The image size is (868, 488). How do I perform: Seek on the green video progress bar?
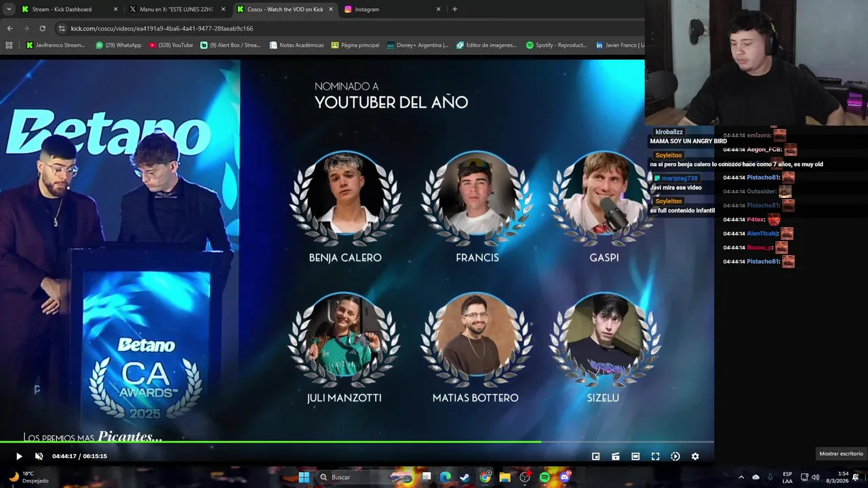(357, 442)
